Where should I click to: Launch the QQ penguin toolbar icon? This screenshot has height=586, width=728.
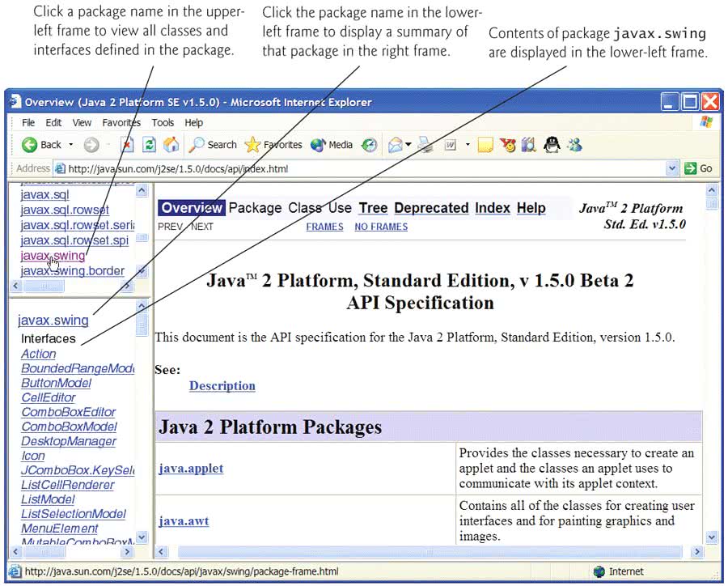552,145
